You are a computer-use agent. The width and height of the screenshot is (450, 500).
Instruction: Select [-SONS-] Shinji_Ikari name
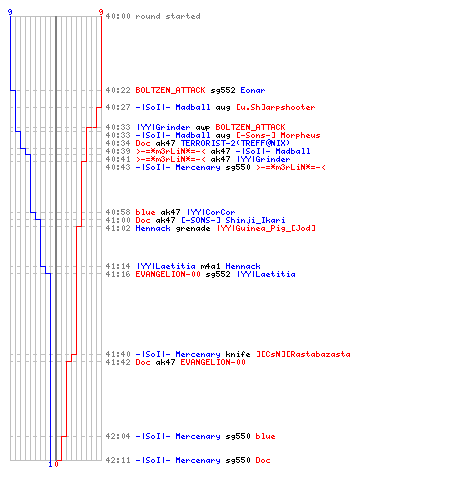click(233, 220)
